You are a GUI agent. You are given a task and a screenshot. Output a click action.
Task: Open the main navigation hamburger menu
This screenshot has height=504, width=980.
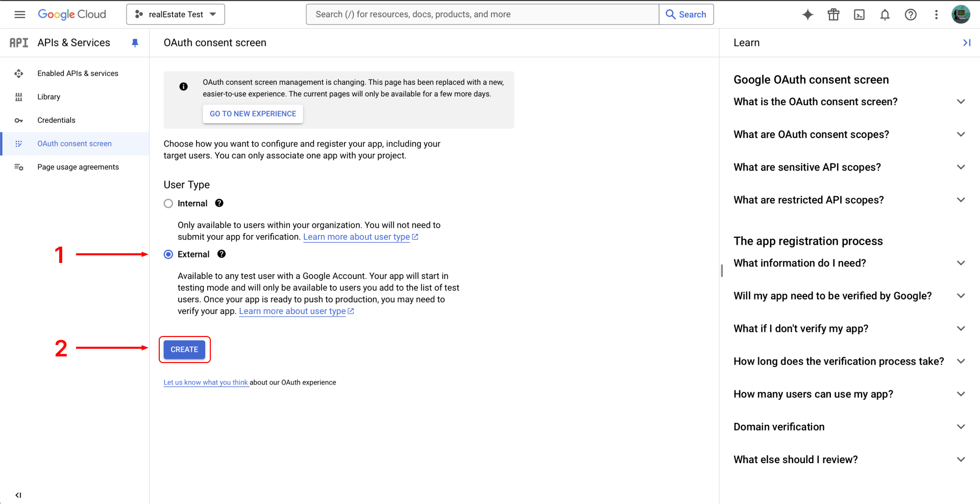coord(20,14)
